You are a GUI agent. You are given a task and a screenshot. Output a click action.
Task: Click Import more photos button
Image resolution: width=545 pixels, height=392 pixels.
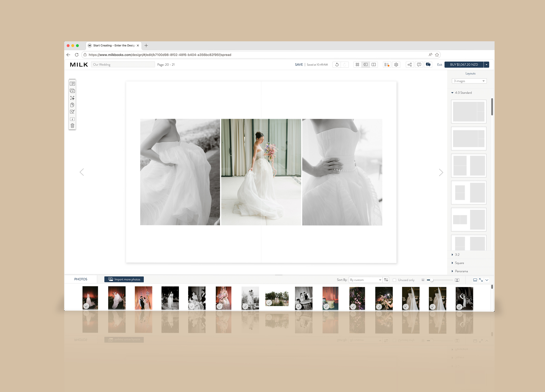[x=124, y=279]
